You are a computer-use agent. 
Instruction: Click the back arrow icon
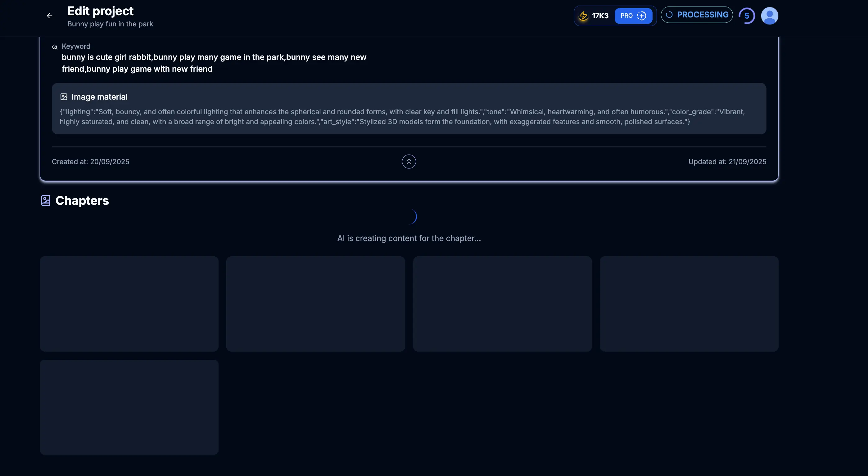point(50,16)
